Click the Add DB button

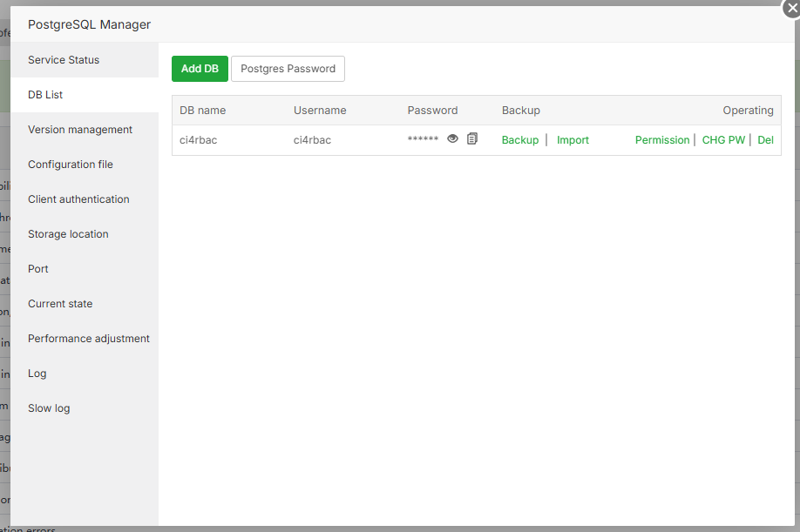pyautogui.click(x=200, y=69)
